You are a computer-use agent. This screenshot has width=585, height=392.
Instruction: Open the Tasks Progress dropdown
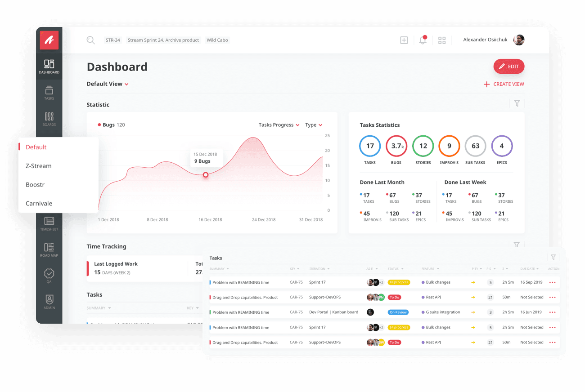[x=279, y=125]
